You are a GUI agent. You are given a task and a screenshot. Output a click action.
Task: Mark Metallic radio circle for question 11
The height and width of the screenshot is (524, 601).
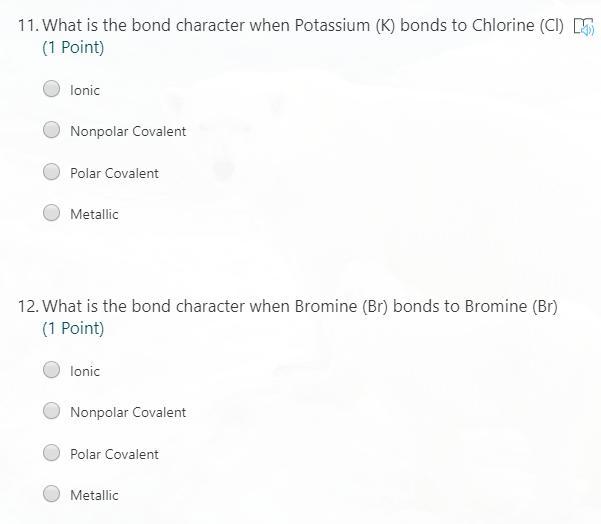pos(52,213)
